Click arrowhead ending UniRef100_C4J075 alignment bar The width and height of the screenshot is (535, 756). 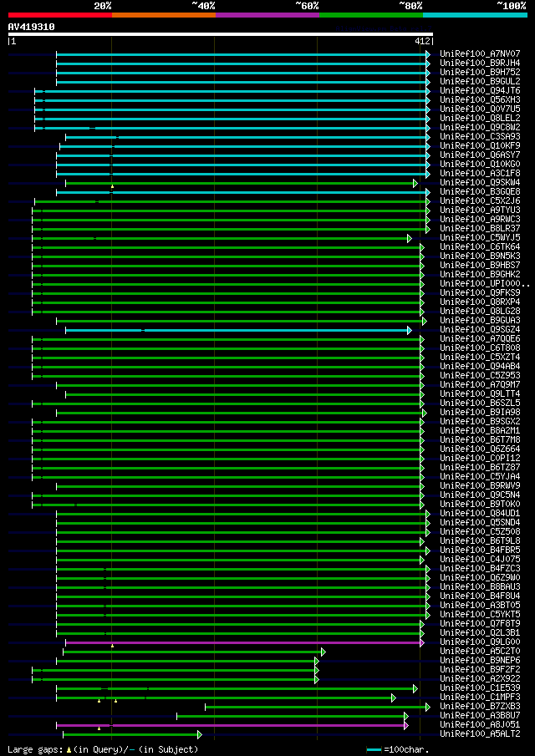coord(422,560)
